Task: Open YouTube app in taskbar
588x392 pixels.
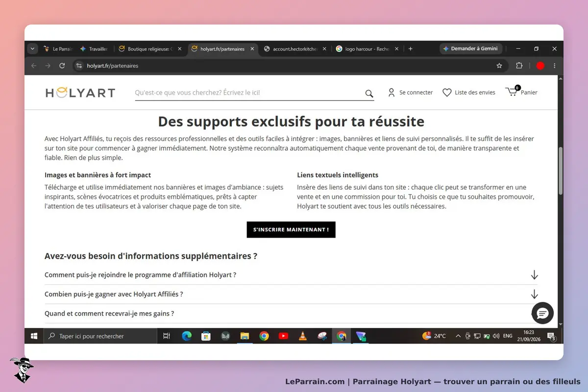Action: 283,336
